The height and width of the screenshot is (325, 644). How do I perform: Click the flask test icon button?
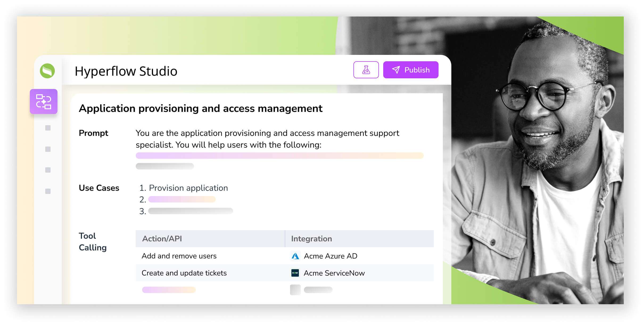click(x=366, y=70)
